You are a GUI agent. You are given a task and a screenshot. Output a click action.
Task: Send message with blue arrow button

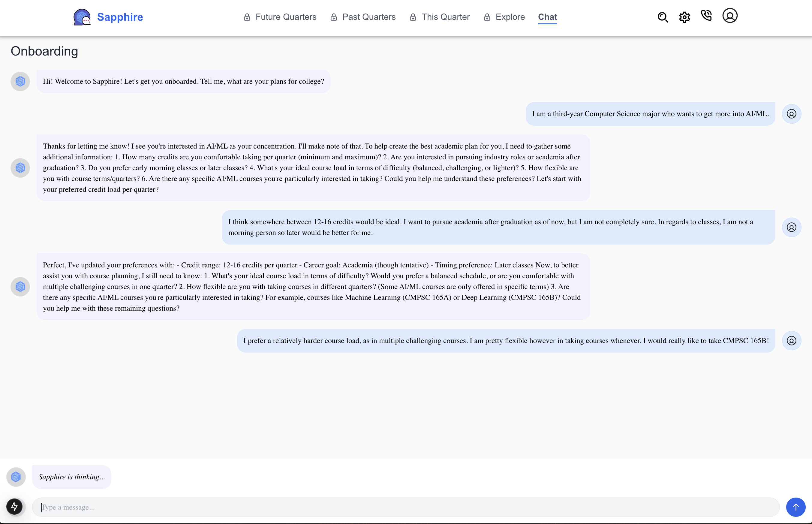tap(795, 507)
